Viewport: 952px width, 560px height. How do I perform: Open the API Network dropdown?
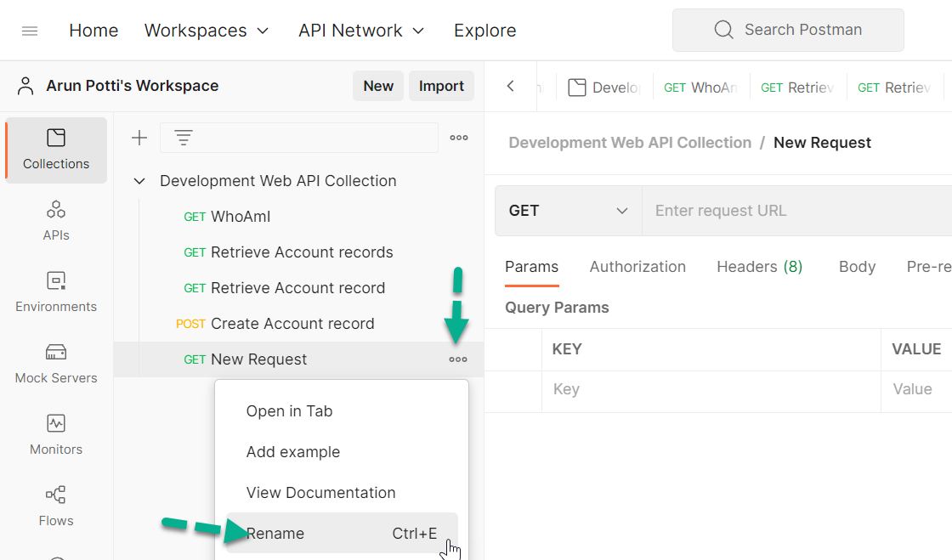360,30
